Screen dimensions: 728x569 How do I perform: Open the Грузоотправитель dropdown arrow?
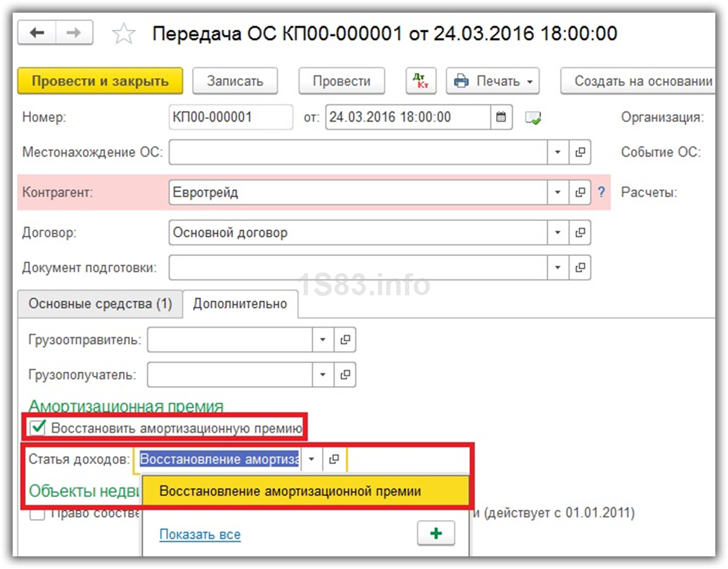[322, 340]
